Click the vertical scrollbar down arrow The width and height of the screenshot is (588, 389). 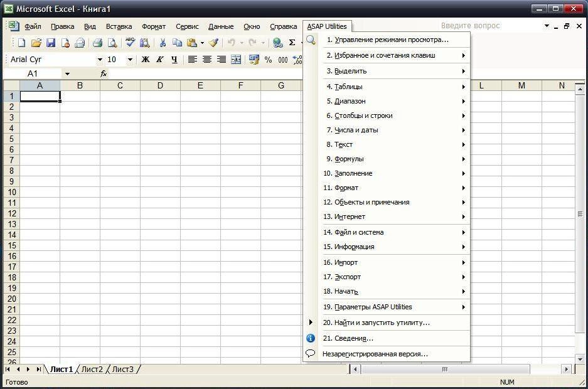(580, 359)
